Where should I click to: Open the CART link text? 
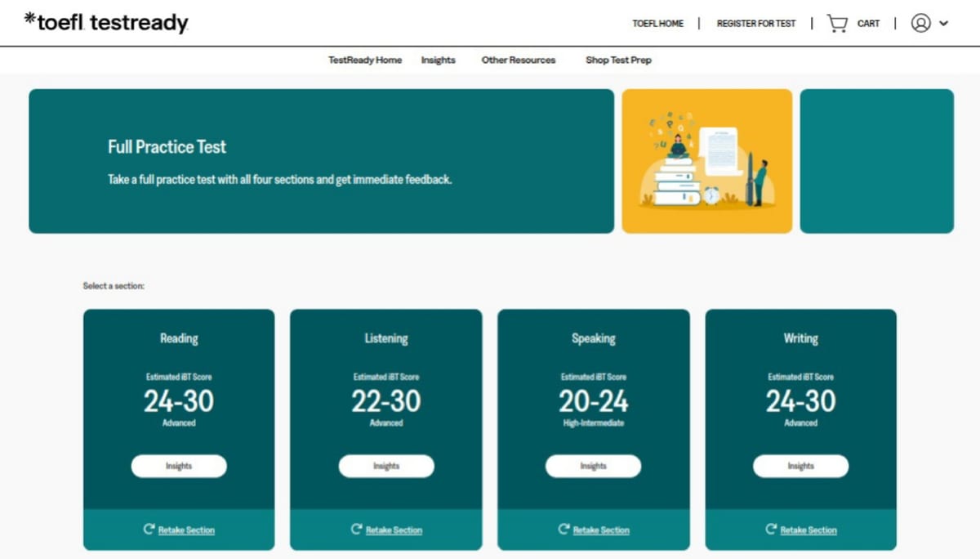pyautogui.click(x=868, y=24)
